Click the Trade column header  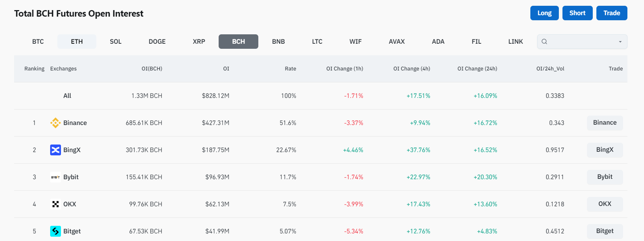click(616, 69)
